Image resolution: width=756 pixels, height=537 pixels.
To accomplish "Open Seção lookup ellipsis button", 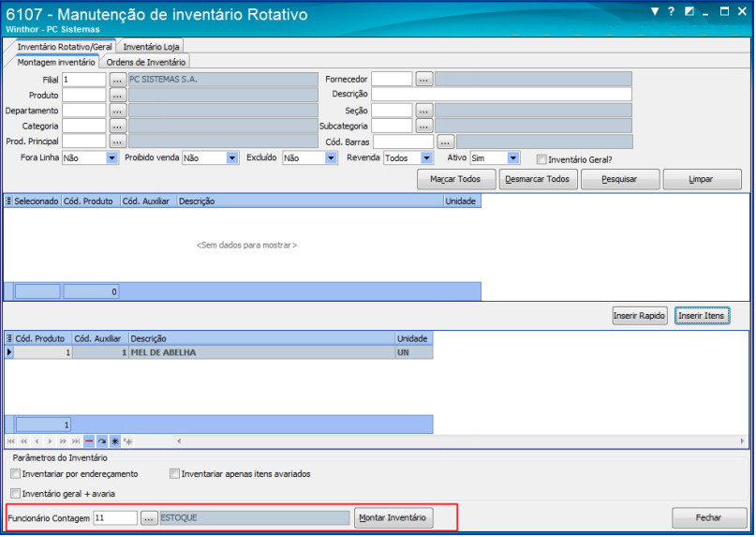I will 423,111.
